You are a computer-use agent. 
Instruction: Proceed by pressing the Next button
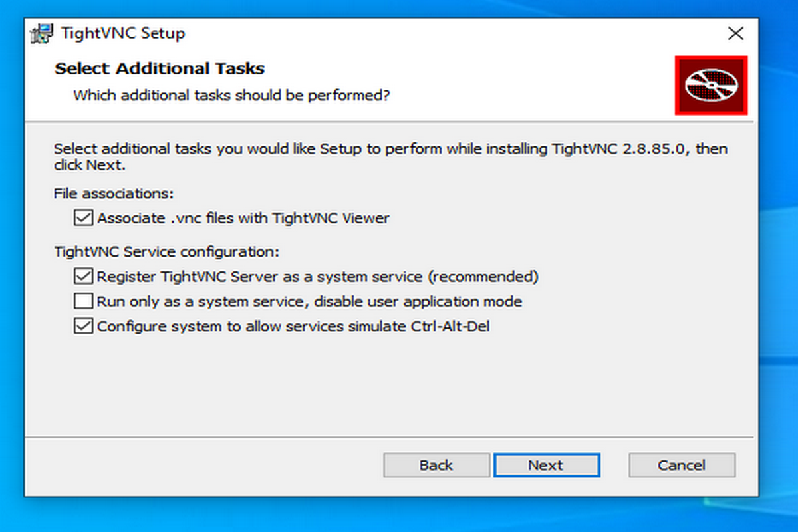click(x=546, y=465)
